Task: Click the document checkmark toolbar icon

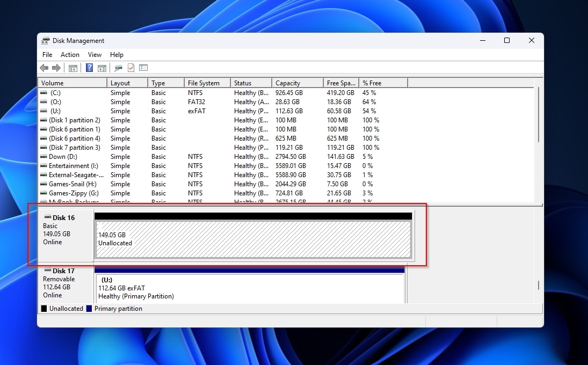Action: tap(131, 68)
